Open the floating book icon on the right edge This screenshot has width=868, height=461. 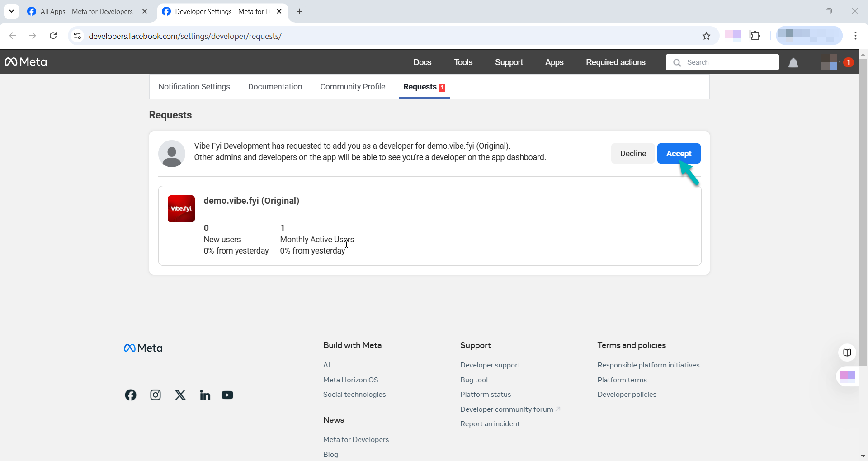coord(847,353)
